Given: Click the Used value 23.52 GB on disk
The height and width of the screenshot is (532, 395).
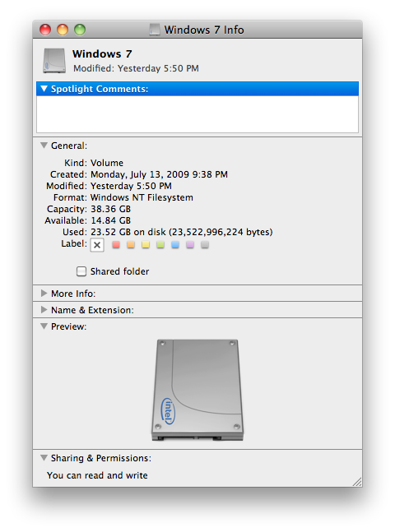Looking at the screenshot, I should click(x=182, y=233).
